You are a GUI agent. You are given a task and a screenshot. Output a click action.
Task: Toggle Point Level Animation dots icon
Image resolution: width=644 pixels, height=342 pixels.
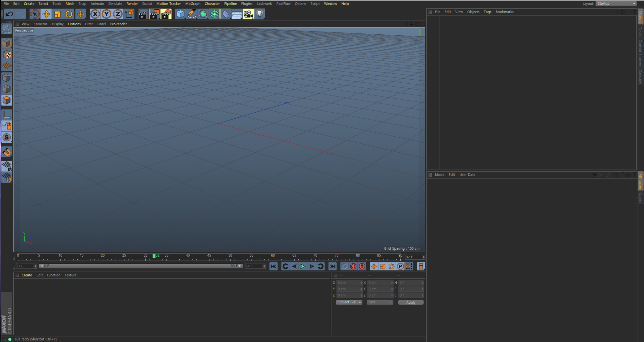(409, 266)
